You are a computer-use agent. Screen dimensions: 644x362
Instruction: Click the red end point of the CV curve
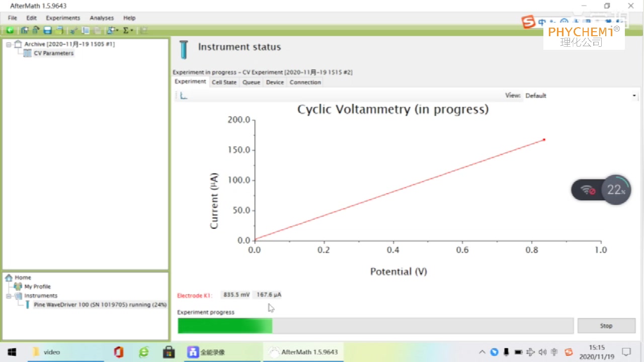(544, 140)
